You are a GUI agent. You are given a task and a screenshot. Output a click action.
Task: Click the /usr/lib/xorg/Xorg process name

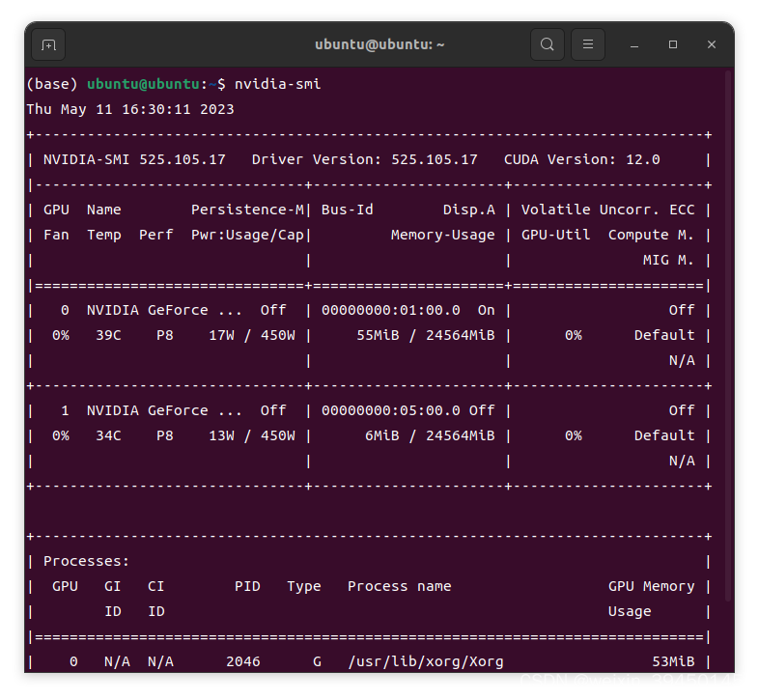(x=426, y=661)
